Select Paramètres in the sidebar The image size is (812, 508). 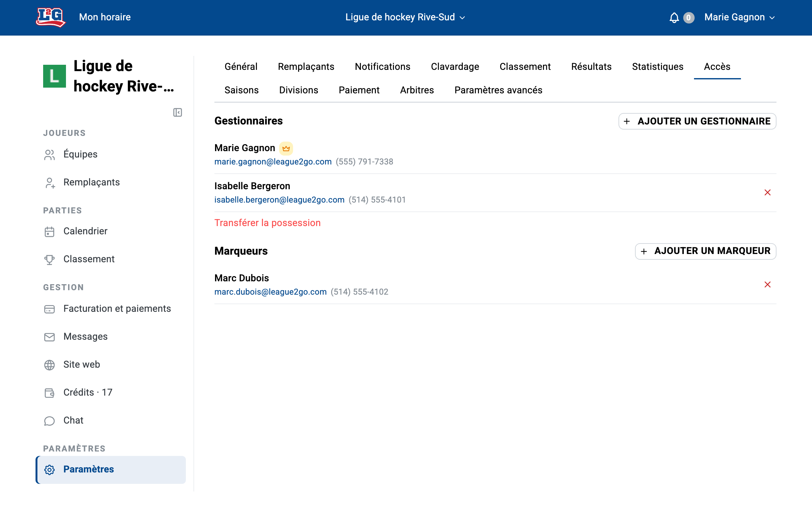point(111,470)
